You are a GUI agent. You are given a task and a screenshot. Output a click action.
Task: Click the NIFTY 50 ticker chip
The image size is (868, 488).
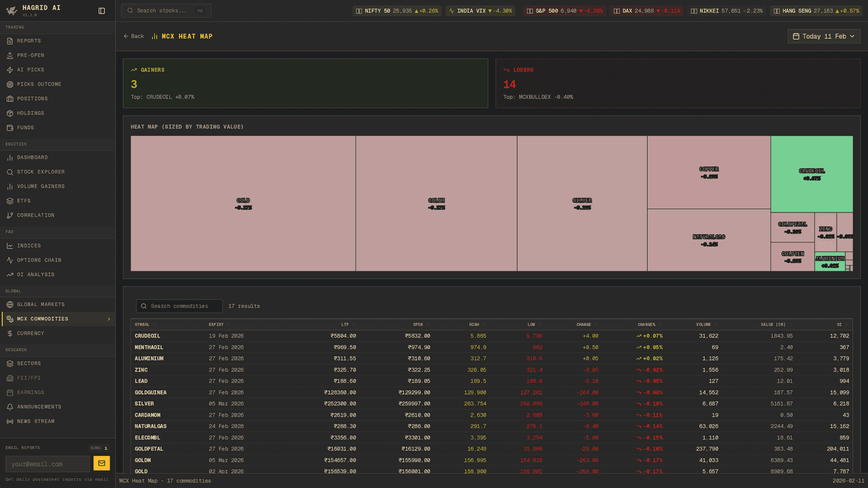[x=397, y=11]
